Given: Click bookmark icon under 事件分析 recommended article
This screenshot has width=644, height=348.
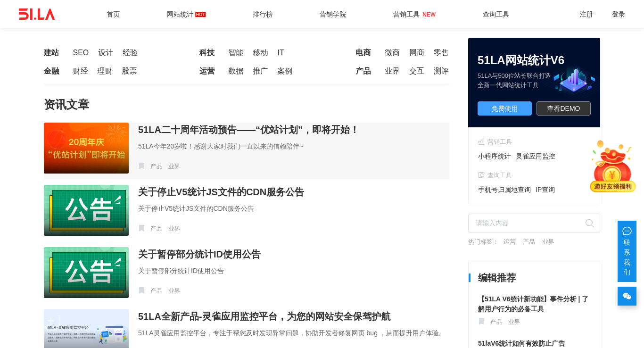Looking at the screenshot, I should (481, 322).
